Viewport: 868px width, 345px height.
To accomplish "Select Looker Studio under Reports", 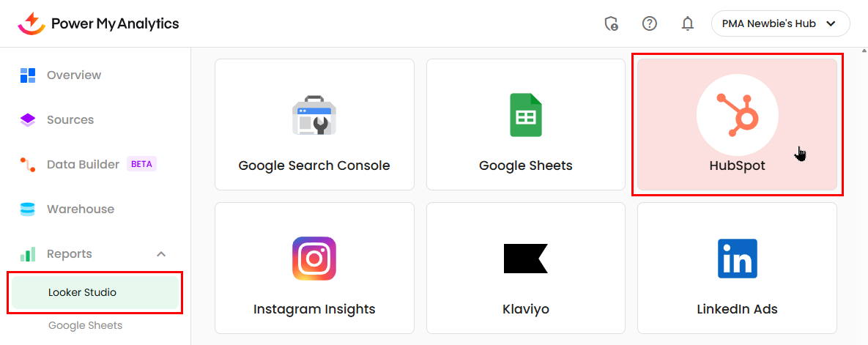I will (x=82, y=292).
